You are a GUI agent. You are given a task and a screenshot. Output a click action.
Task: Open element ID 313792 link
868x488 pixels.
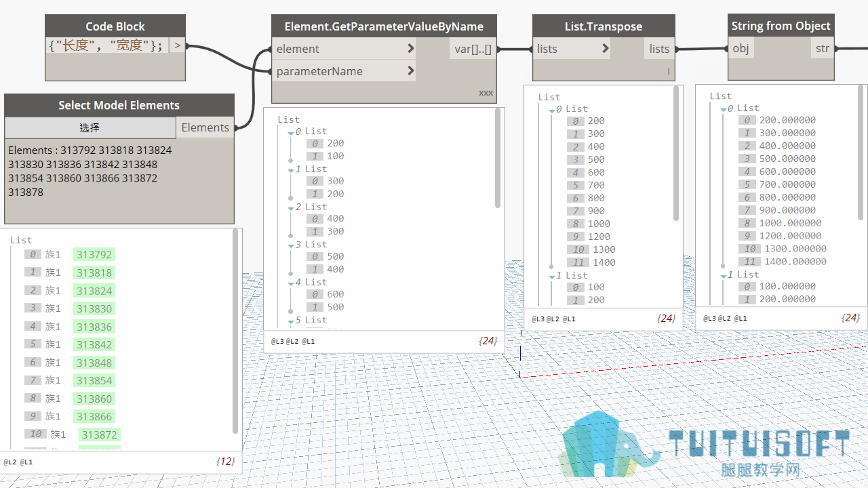[x=94, y=255]
